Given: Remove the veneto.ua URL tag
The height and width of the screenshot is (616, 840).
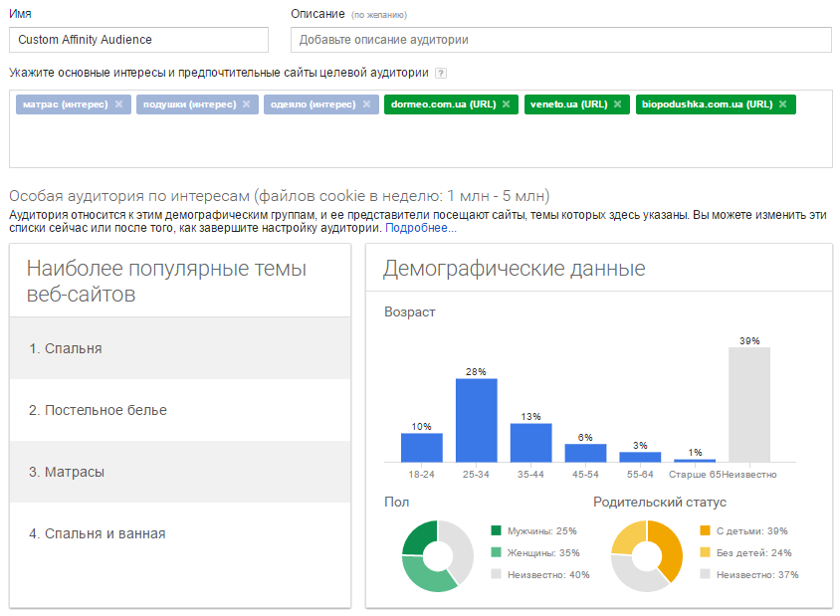Looking at the screenshot, I should pyautogui.click(x=618, y=103).
